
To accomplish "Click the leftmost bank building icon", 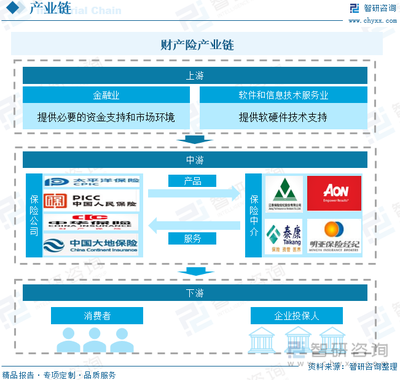I will pos(262,340).
